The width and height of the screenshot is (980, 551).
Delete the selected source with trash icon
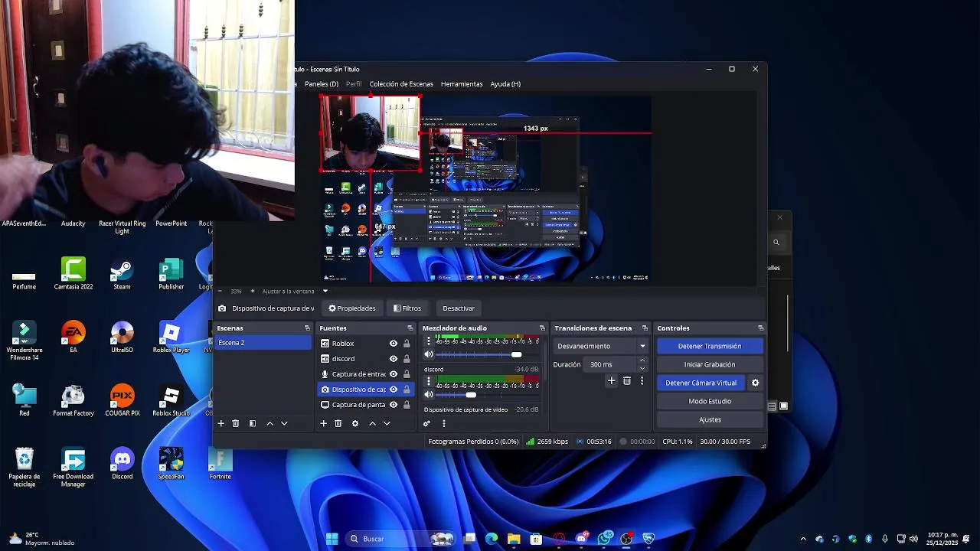point(338,423)
